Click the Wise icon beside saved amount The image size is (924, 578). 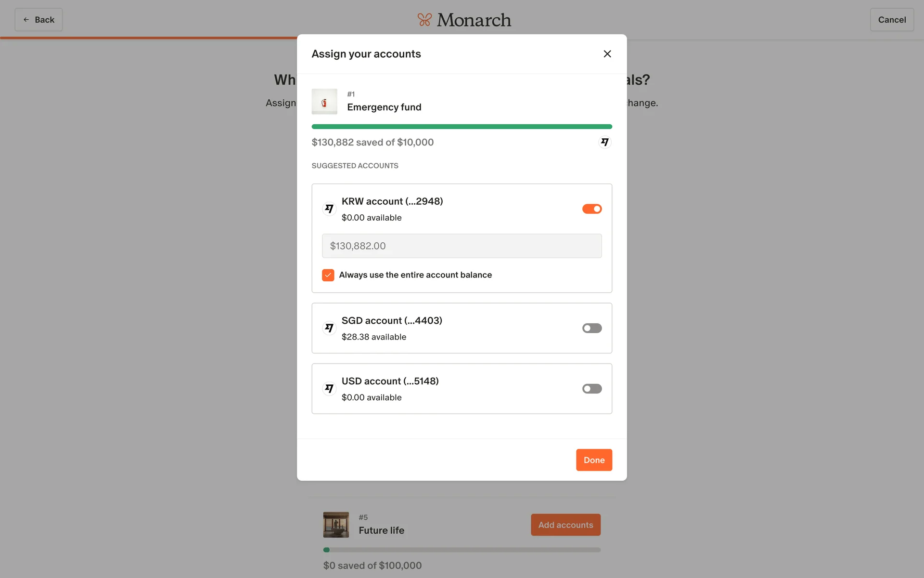pos(604,142)
